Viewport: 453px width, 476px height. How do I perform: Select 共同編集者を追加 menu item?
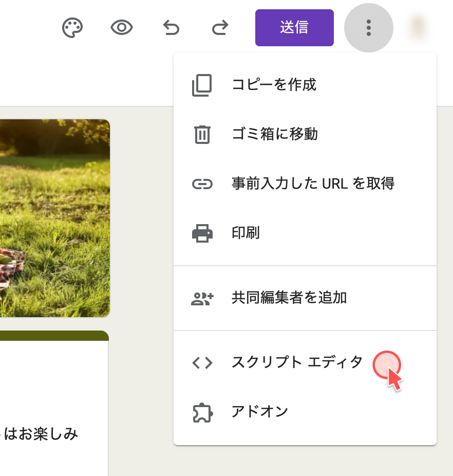click(305, 298)
